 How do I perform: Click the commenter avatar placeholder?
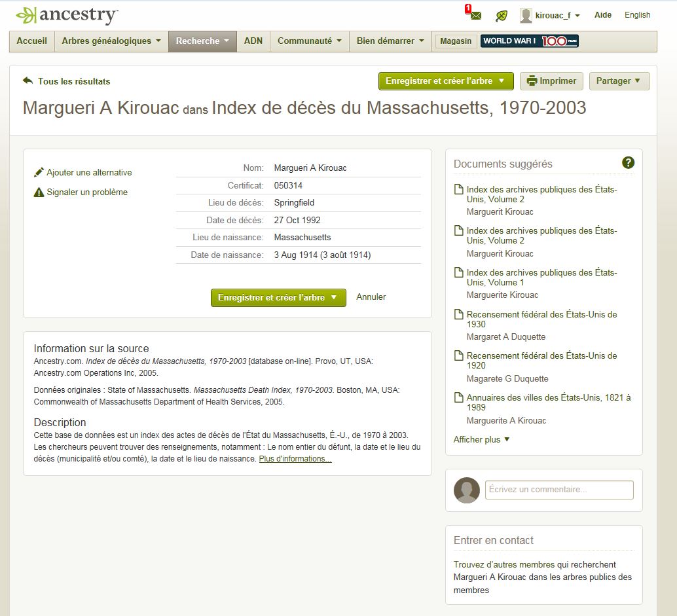click(466, 490)
